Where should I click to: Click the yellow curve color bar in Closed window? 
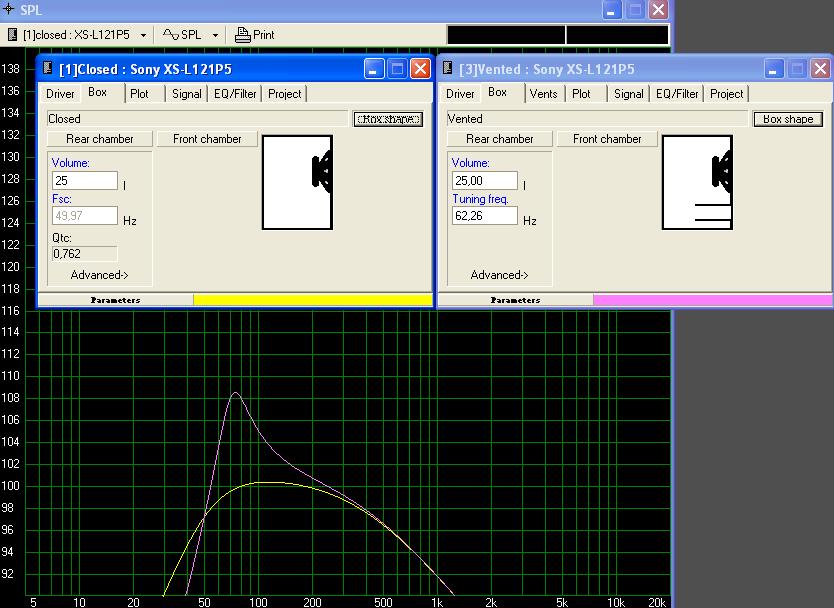click(313, 300)
